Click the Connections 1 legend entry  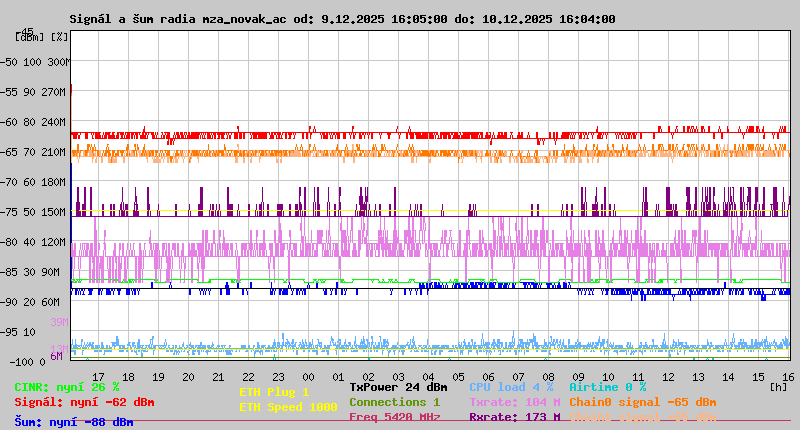(394, 402)
